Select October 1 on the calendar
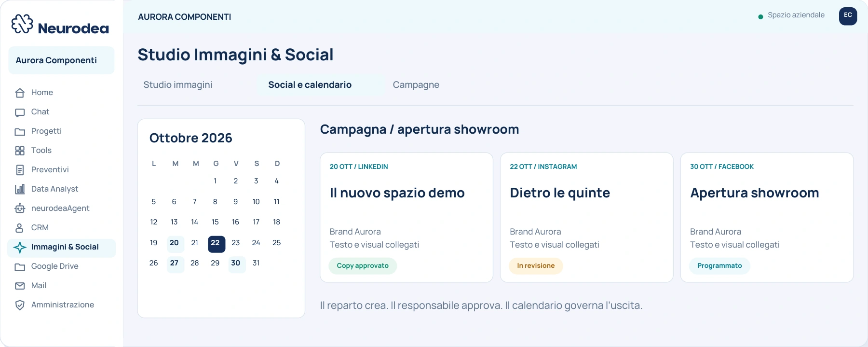The image size is (868, 347). click(x=215, y=181)
